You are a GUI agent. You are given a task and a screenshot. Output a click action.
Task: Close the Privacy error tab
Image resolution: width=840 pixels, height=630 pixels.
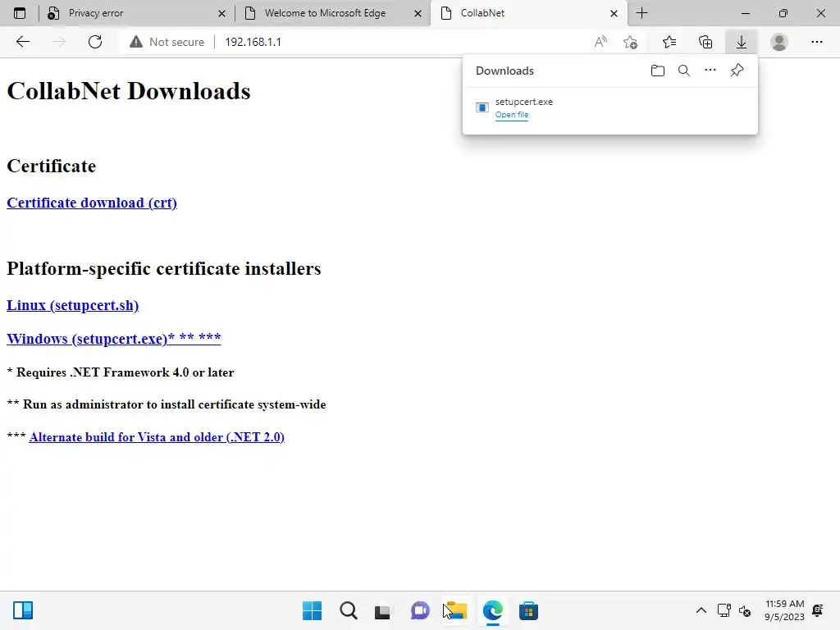(x=221, y=13)
